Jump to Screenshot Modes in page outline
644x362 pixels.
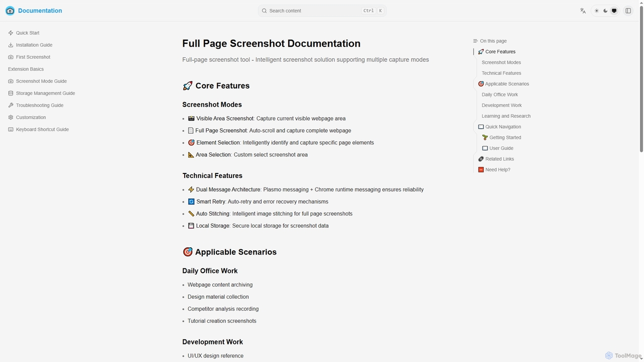coord(501,62)
